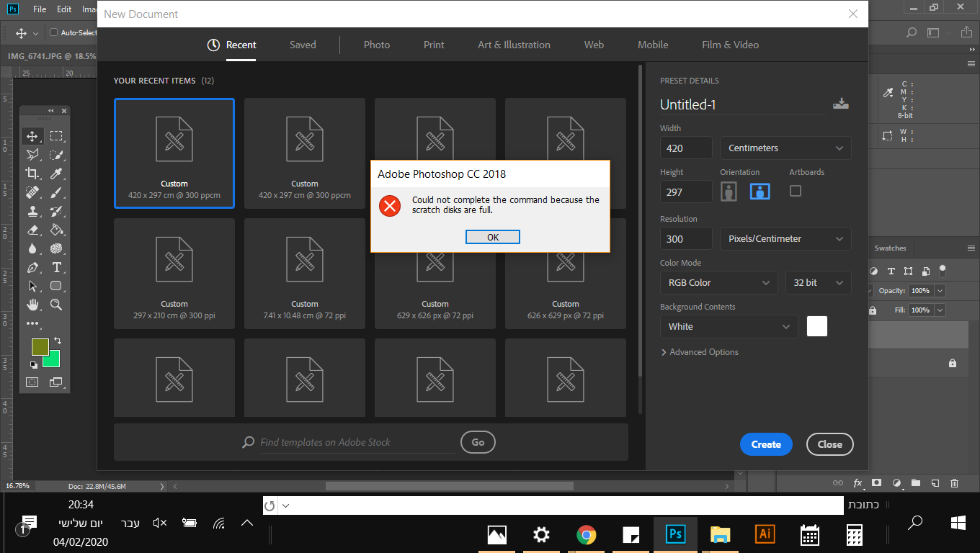Select the Spot Healing Brush tool
The width and height of the screenshot is (980, 553).
coord(32,192)
